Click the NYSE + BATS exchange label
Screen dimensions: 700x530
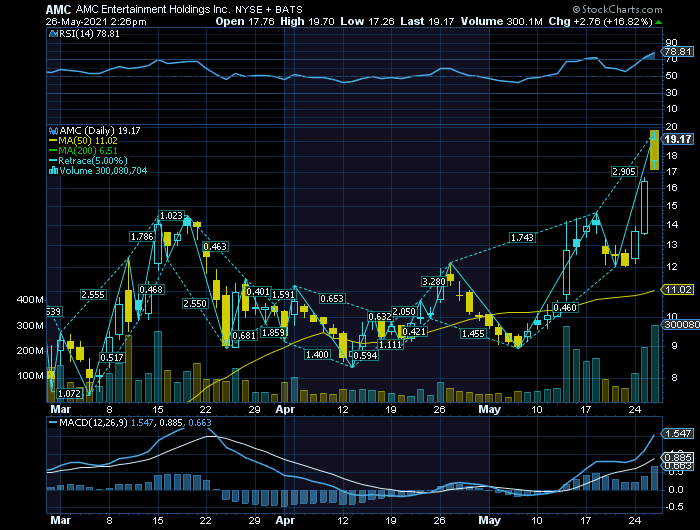coord(269,9)
